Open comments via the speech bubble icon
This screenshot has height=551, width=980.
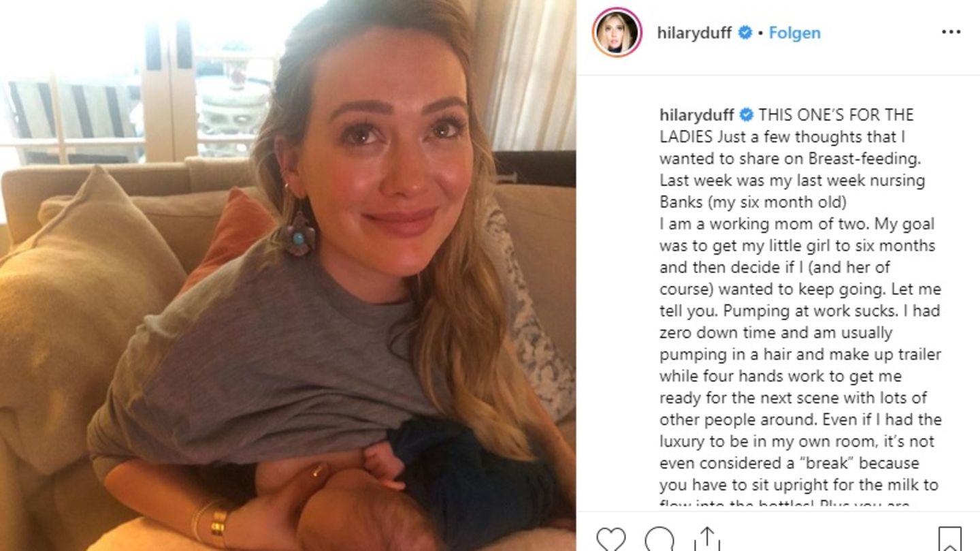point(659,539)
